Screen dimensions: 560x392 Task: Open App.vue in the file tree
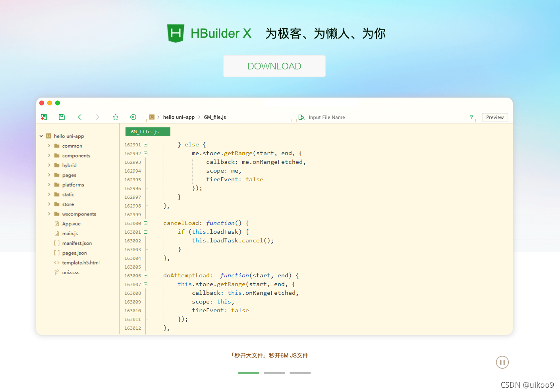pos(71,224)
